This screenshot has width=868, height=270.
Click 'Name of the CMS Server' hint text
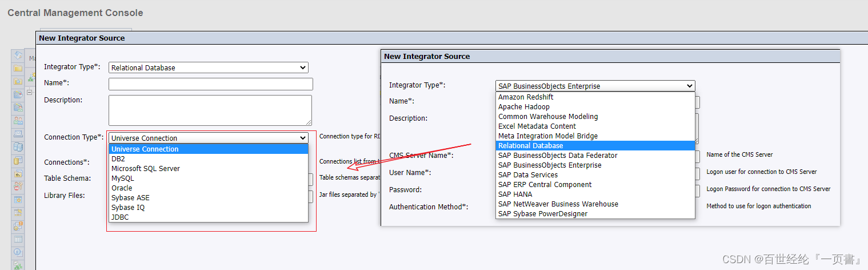pos(739,154)
